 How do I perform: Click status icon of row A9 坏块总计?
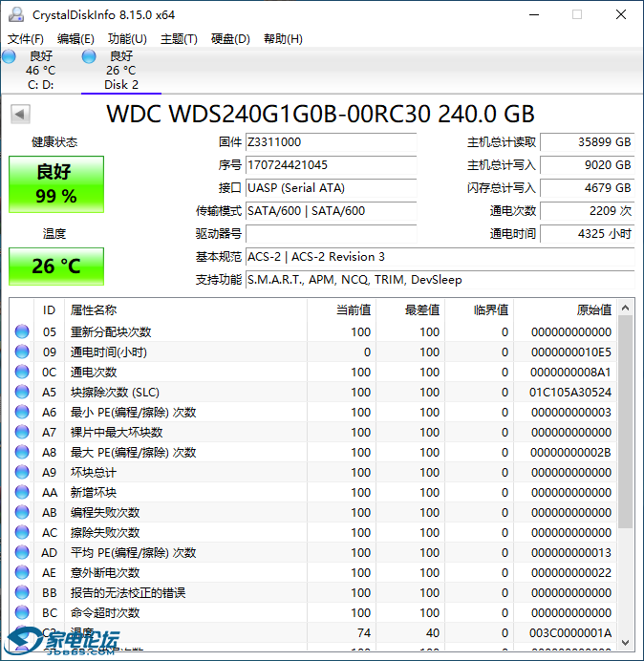pos(22,472)
